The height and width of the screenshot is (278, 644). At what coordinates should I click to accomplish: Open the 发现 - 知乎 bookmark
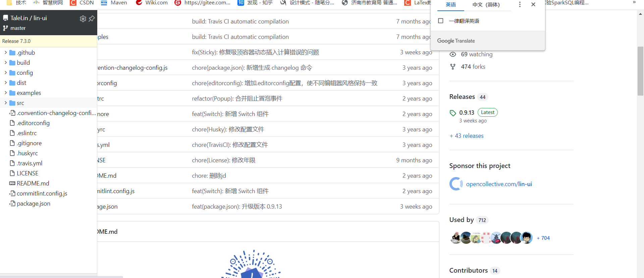pyautogui.click(x=255, y=3)
